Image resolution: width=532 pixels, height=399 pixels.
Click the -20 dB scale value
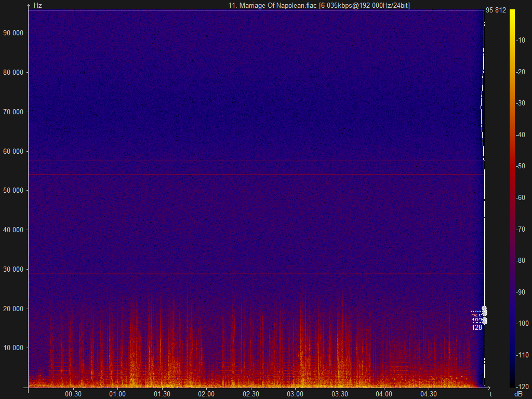coord(521,72)
